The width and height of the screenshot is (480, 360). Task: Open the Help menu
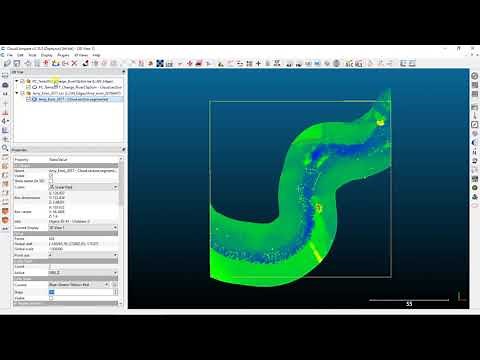[96, 55]
